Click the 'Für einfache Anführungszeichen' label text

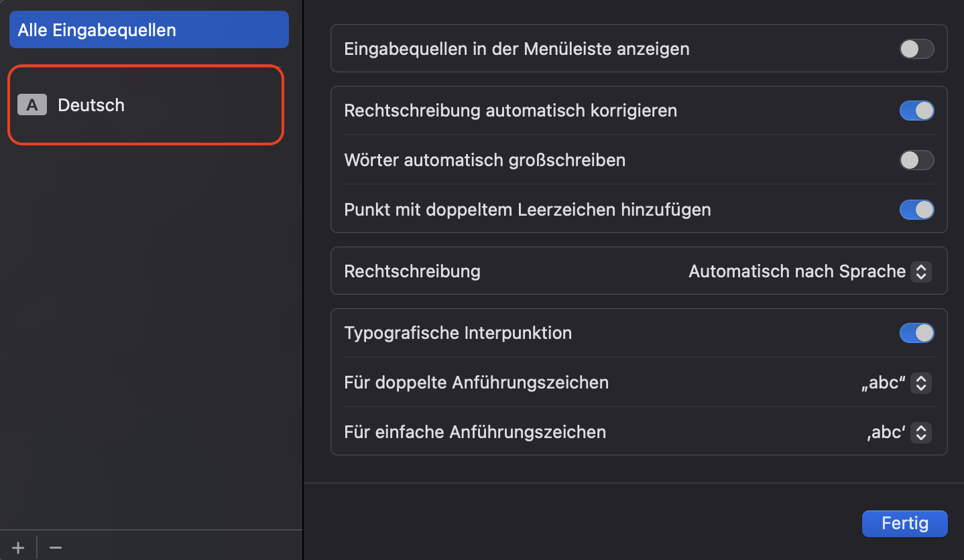475,432
